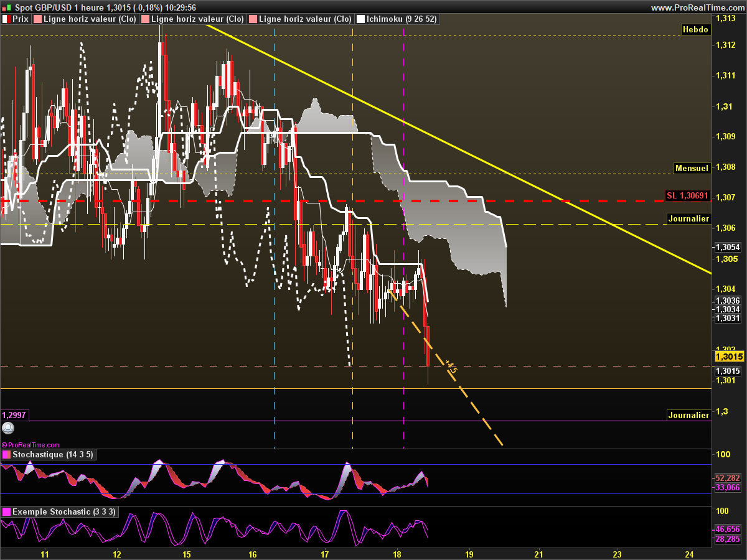Click the 1,3031 price tag on axis
747x560 pixels.
tap(728, 318)
